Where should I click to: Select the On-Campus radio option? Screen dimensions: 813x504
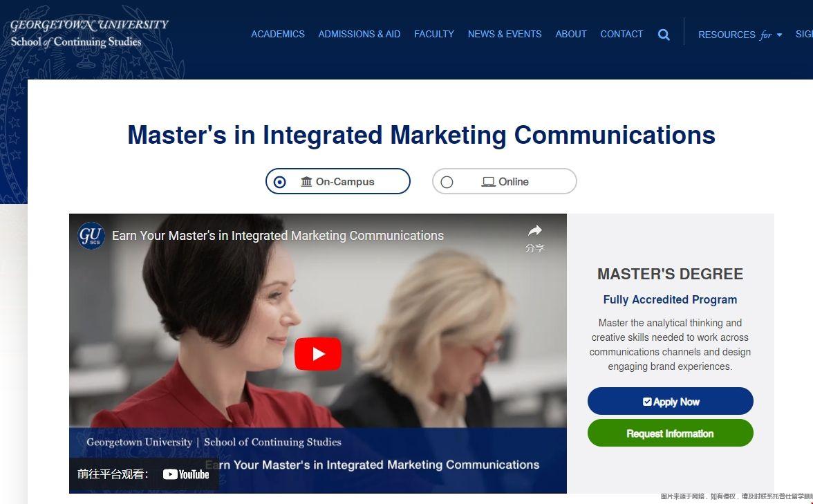tap(337, 181)
